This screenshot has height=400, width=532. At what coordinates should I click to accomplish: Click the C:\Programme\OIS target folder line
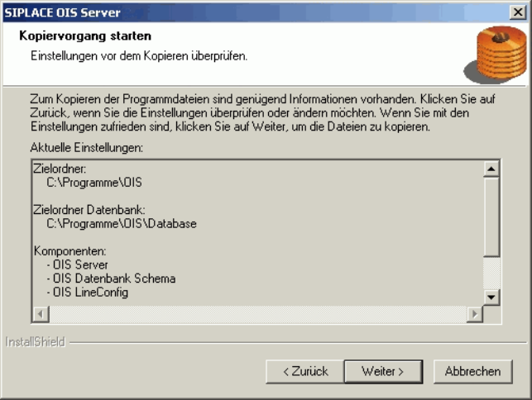[x=95, y=183]
